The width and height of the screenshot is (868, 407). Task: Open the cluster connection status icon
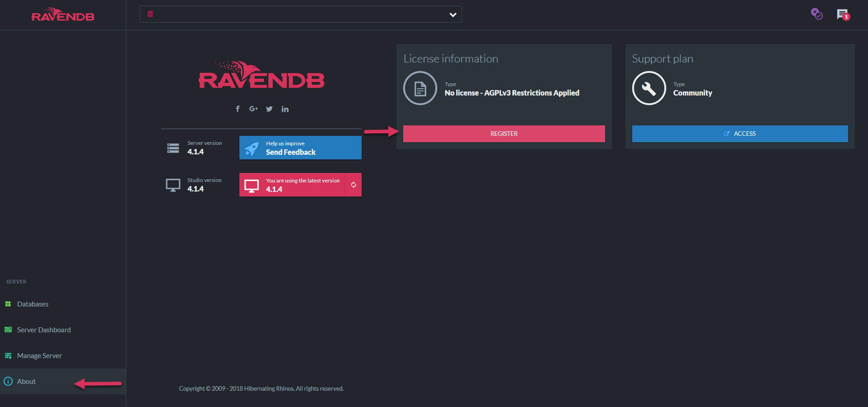[x=816, y=14]
